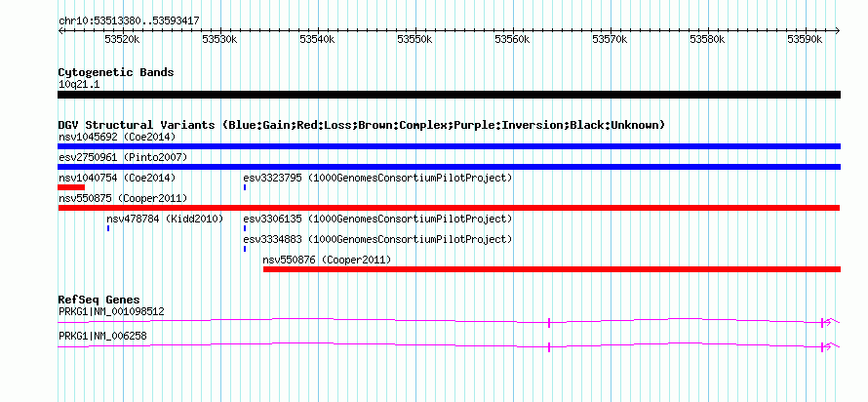Click the blue esv2750961 gain bar
The height and width of the screenshot is (402, 868).
pyautogui.click(x=449, y=167)
